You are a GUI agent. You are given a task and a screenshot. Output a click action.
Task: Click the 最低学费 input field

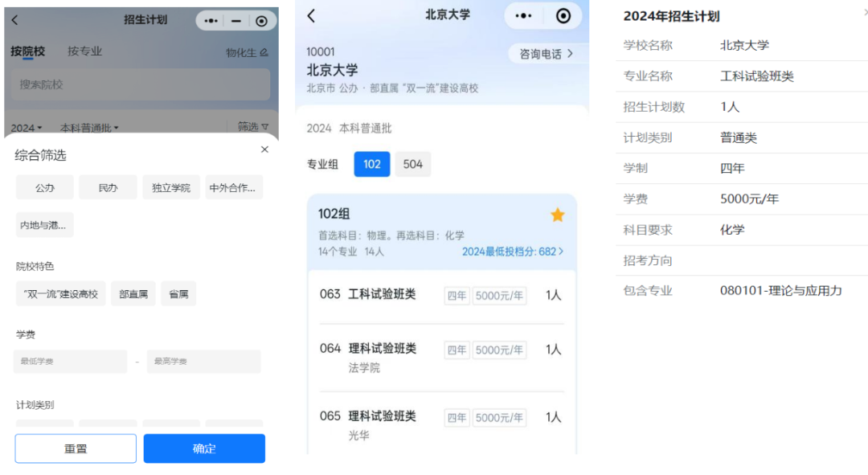70,362
